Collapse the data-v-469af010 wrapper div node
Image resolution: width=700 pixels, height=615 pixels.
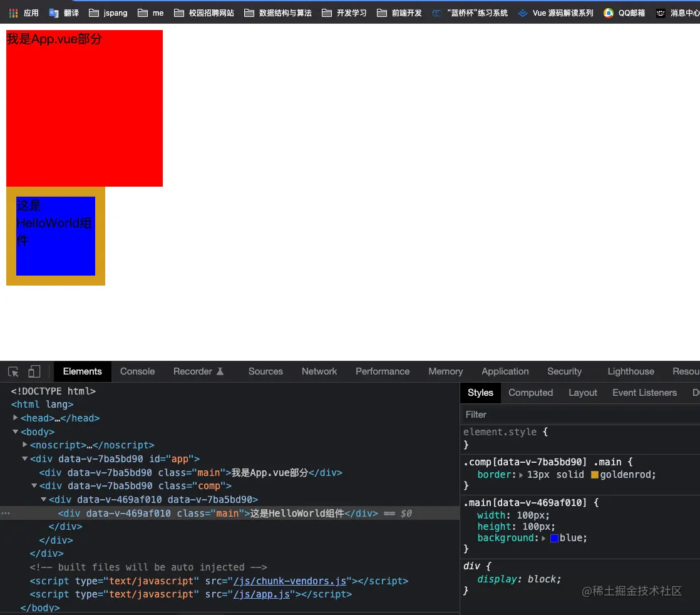tap(44, 499)
